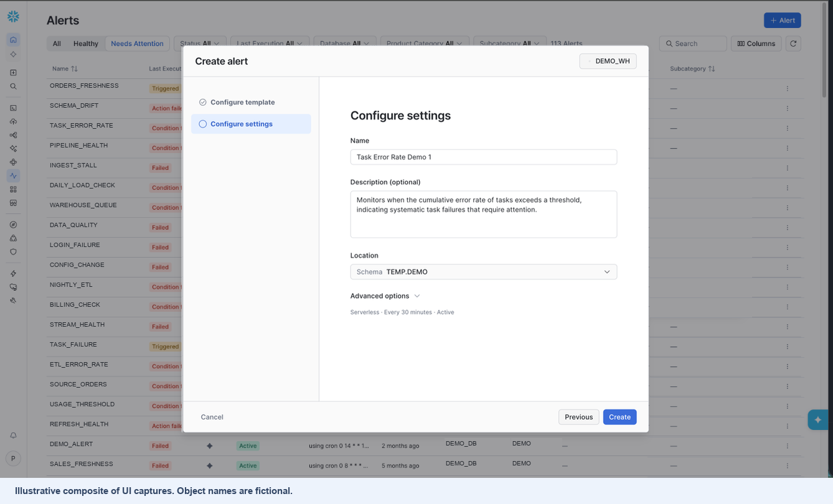This screenshot has height=504, width=833.
Task: Open the four-squares apps icon in sidebar
Action: 13,189
